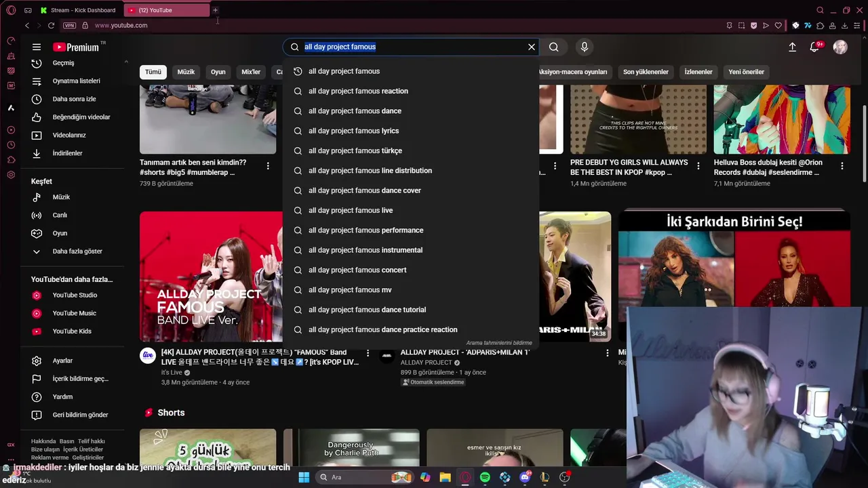Screen dimensions: 868x488
Task: Choose suggestion 'all day project famous live'
Action: click(x=411, y=210)
